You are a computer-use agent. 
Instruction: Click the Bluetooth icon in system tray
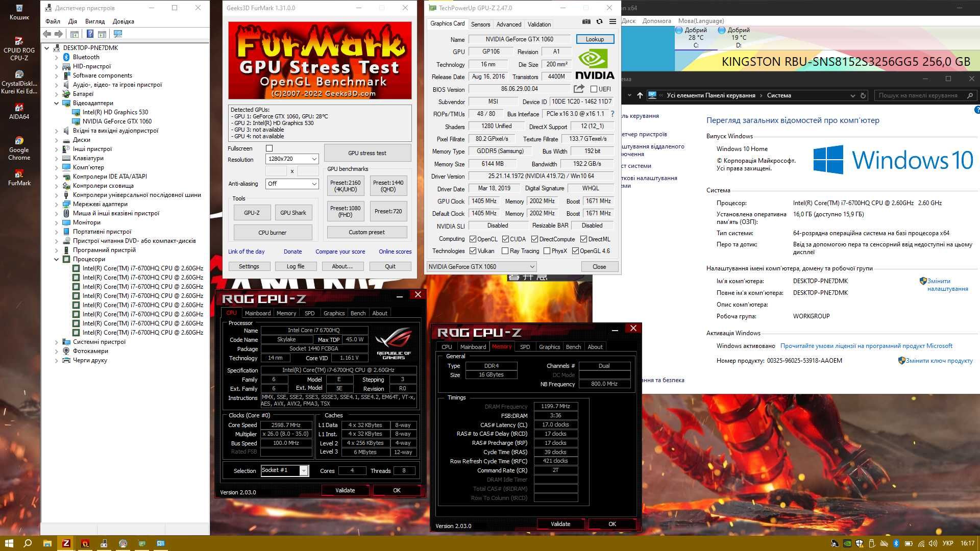pyautogui.click(x=896, y=543)
